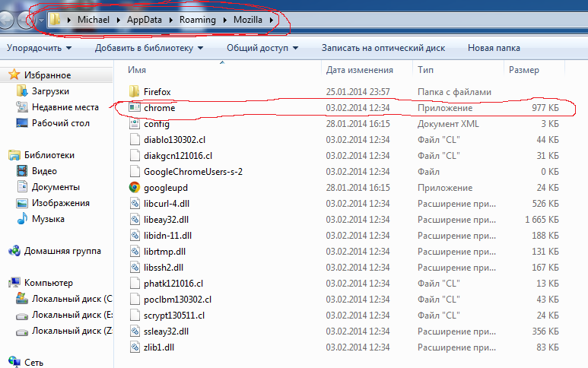588x368 pixels.
Task: Select the GoogleChromeUsers-s-2 file icon
Action: pyautogui.click(x=134, y=172)
